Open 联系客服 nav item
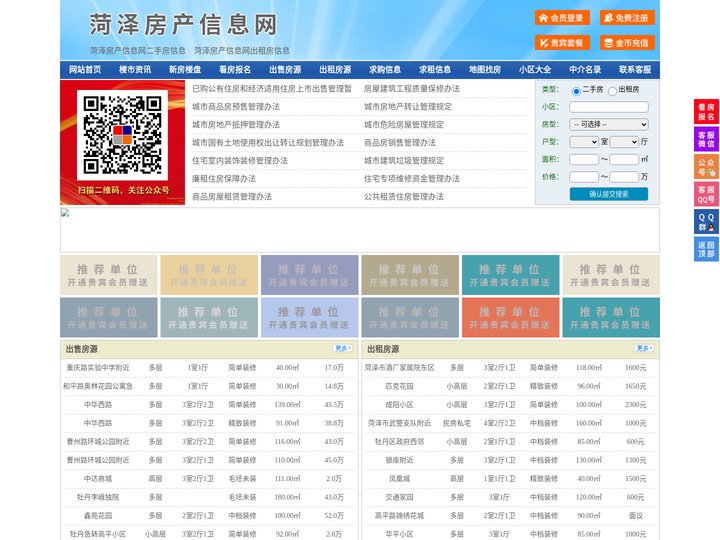 [x=635, y=70]
